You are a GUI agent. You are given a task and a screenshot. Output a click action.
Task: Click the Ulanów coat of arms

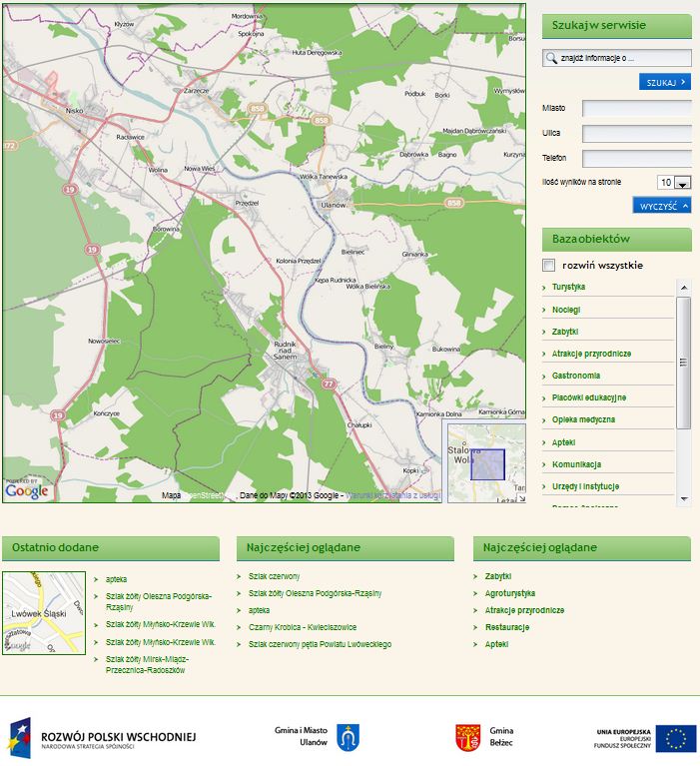tap(349, 738)
